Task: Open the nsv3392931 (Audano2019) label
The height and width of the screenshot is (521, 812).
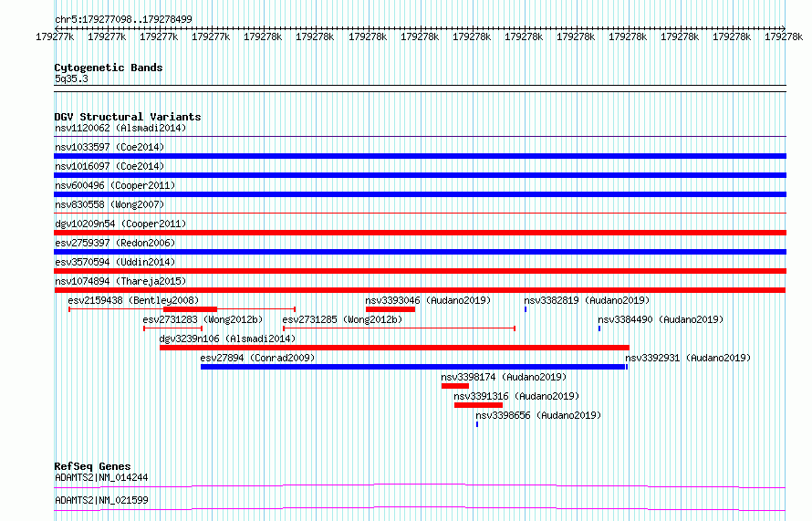Action: [x=688, y=358]
